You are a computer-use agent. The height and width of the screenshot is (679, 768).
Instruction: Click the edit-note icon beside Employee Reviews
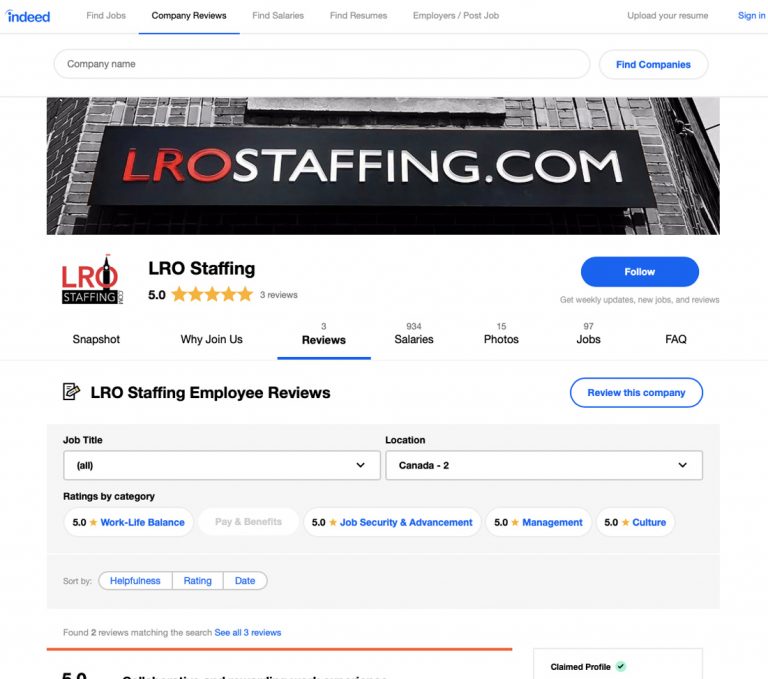pos(71,391)
